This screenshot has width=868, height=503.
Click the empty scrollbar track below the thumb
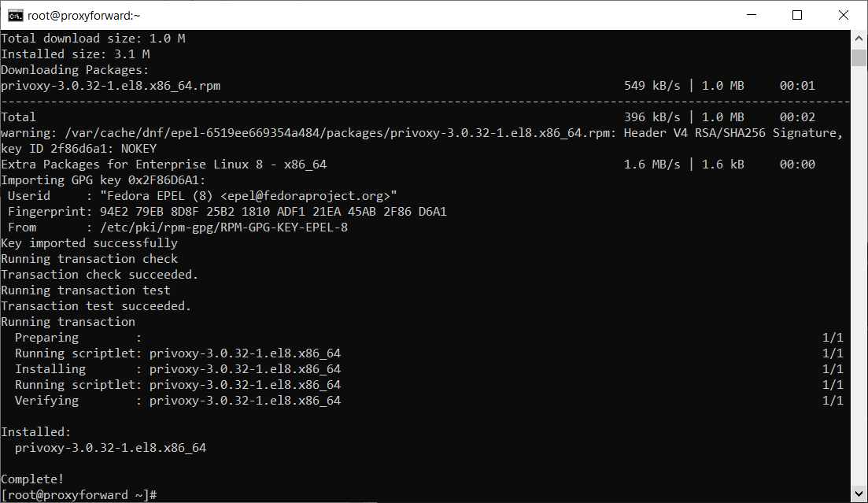pyautogui.click(x=859, y=276)
